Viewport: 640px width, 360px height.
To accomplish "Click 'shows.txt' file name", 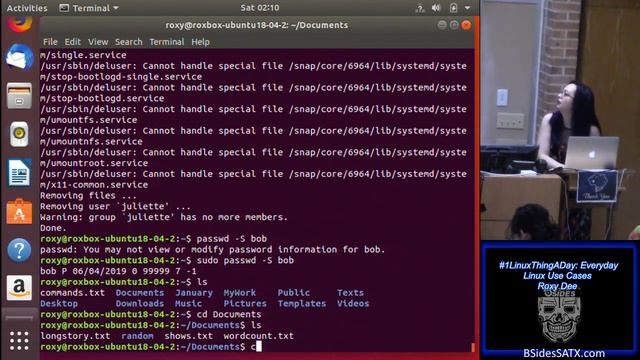I will tap(189, 336).
